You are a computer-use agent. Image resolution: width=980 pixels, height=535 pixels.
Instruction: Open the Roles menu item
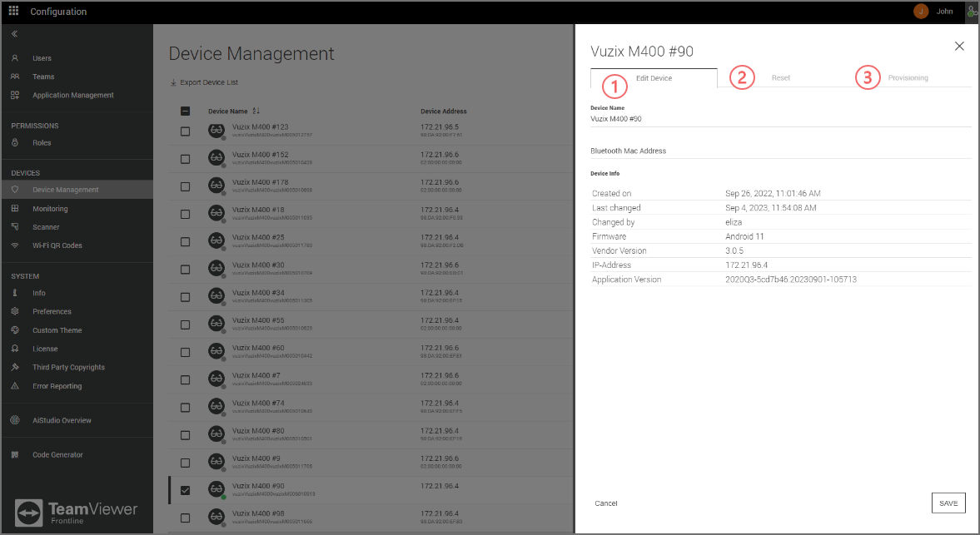click(x=42, y=143)
